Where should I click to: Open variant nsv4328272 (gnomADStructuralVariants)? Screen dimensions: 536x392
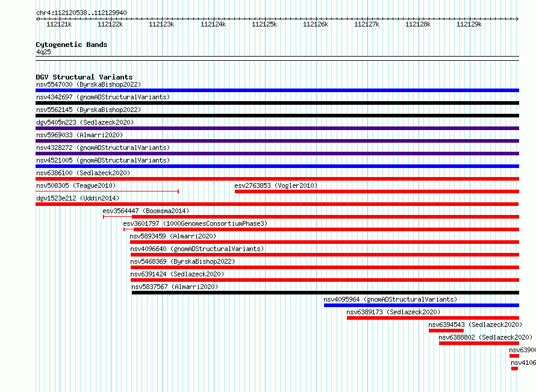(x=103, y=148)
